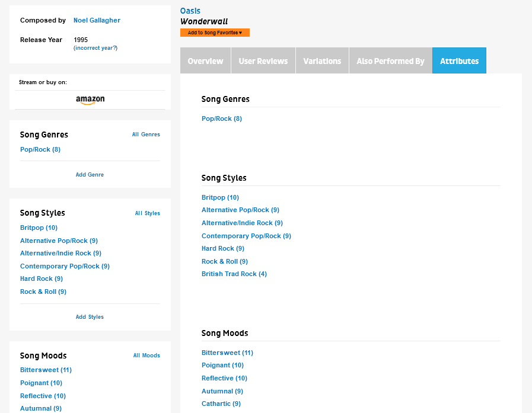
Task: Click the Attributes tab
Action: click(x=459, y=61)
